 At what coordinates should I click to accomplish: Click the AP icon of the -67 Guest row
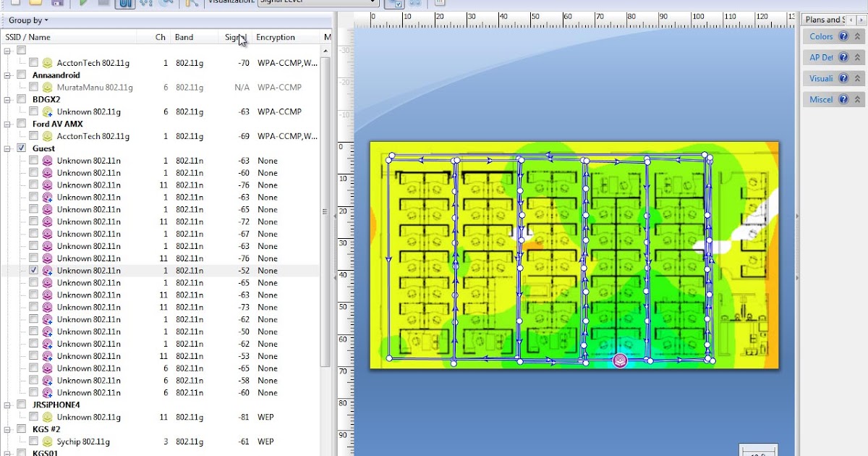pyautogui.click(x=48, y=234)
